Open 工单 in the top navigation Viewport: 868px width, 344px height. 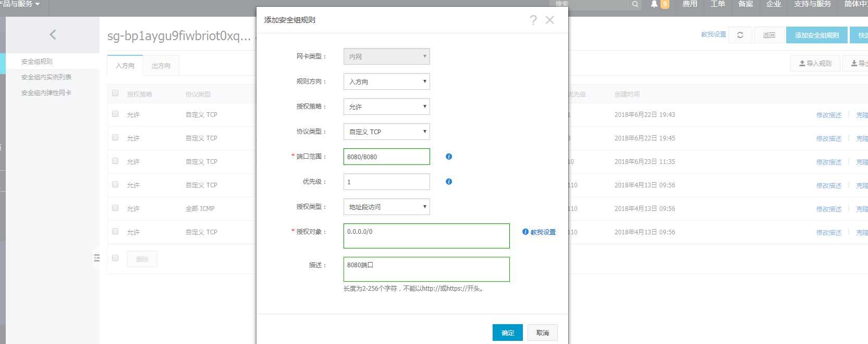(718, 4)
